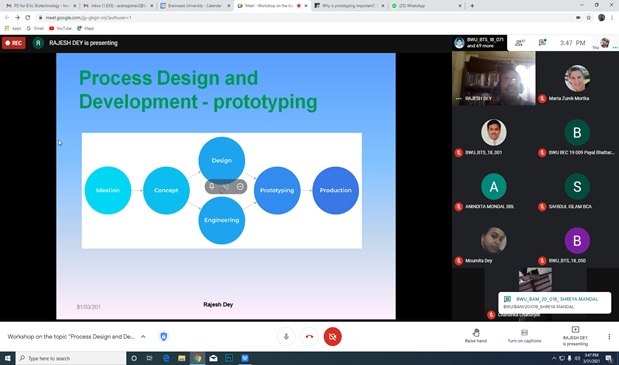The image size is (619, 365).
Task: Close the Meet Workshop tab
Action: (x=306, y=6)
